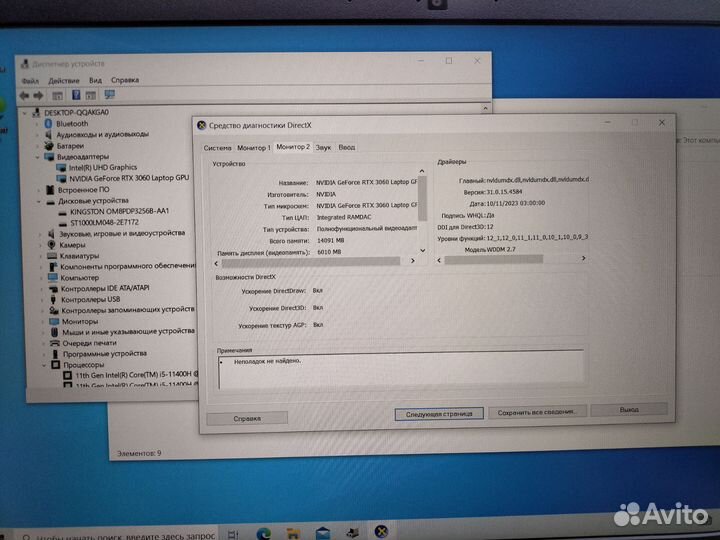Screen dimensions: 720x540
Task: Open Task View from the taskbar
Action: (233, 534)
